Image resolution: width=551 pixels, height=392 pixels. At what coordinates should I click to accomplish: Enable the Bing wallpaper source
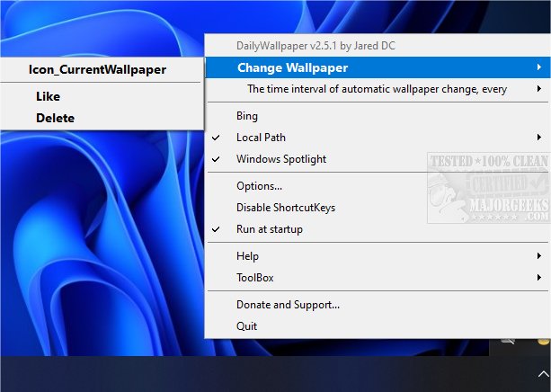378,116
